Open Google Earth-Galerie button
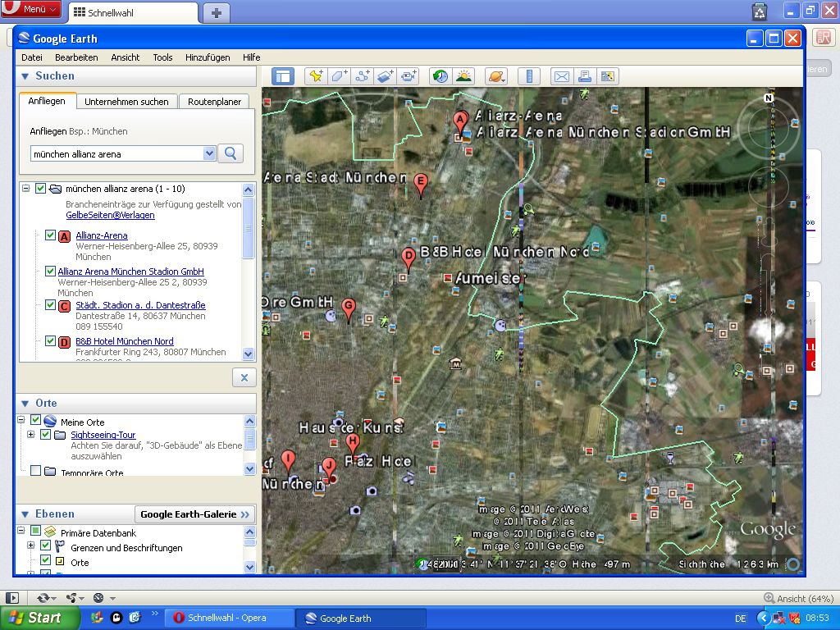This screenshot has width=840, height=630. click(194, 514)
